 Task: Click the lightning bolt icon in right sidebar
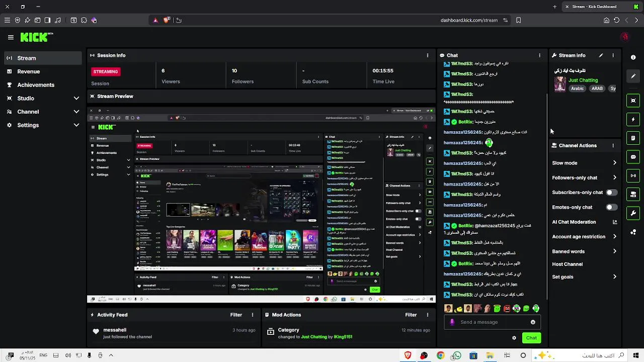[633, 120]
